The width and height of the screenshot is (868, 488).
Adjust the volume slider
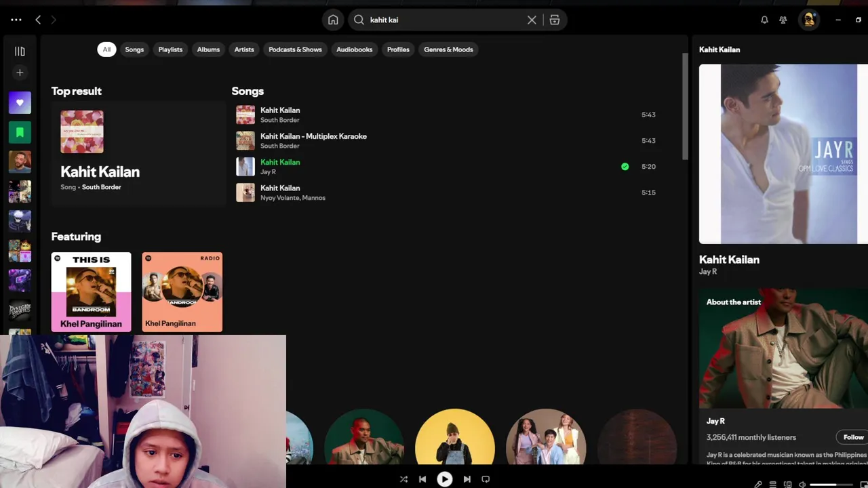[x=831, y=485]
